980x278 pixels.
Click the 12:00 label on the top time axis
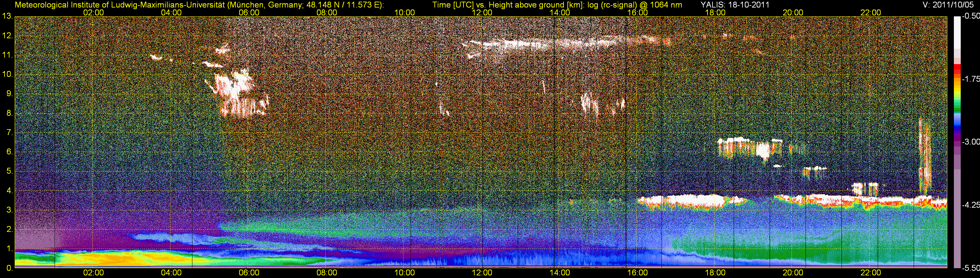482,12
